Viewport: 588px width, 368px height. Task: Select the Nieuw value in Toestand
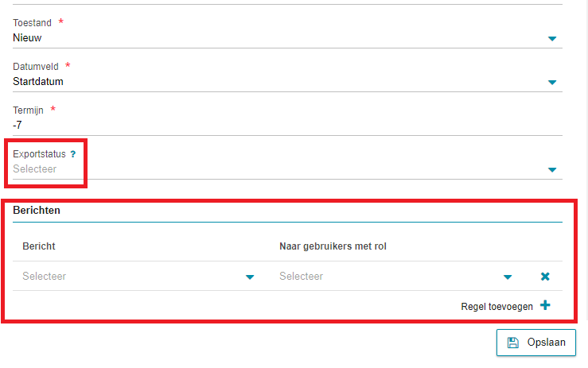tap(27, 38)
